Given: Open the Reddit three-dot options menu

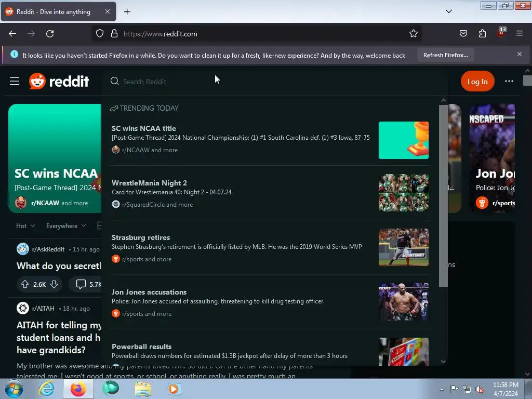Looking at the screenshot, I should [x=509, y=81].
